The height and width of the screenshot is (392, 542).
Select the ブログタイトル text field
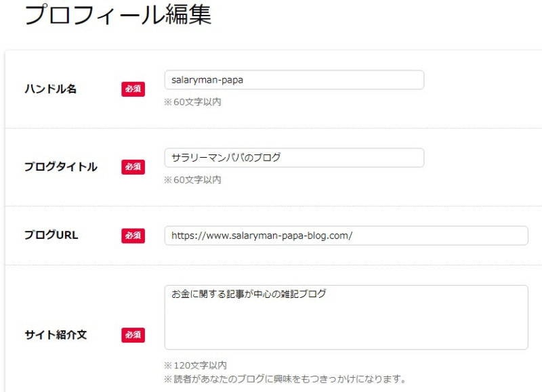(x=294, y=158)
